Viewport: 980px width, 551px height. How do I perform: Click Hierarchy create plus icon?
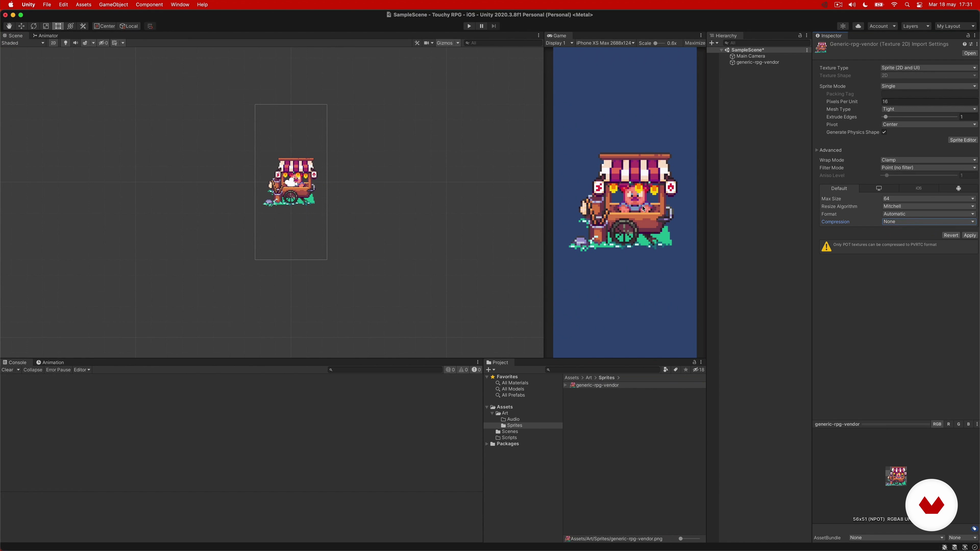pyautogui.click(x=712, y=43)
